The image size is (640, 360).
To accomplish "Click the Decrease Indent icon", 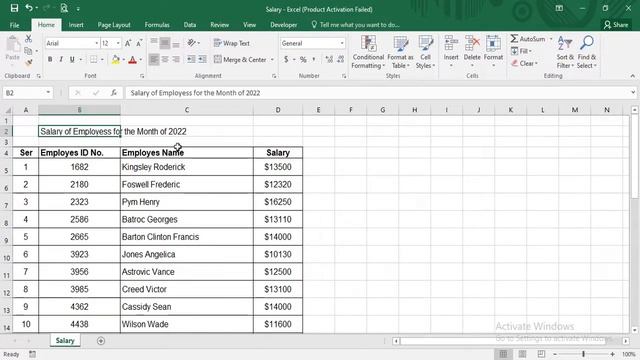I will [x=191, y=60].
